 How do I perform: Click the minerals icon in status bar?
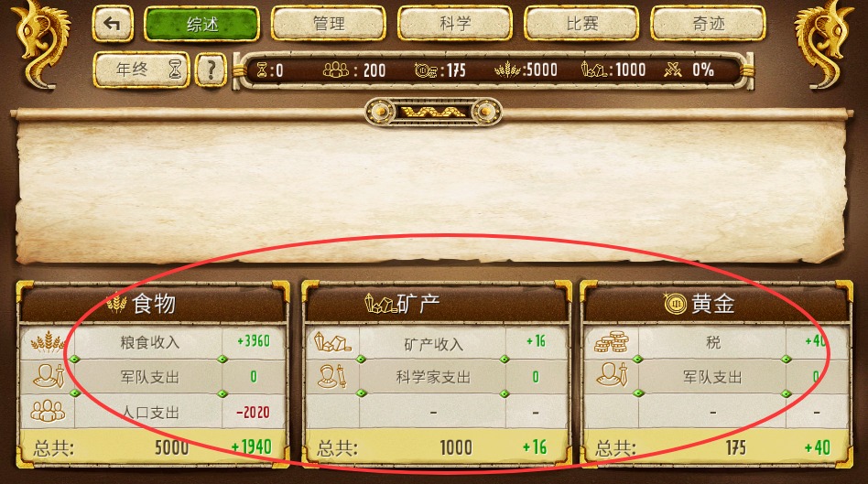tap(594, 70)
